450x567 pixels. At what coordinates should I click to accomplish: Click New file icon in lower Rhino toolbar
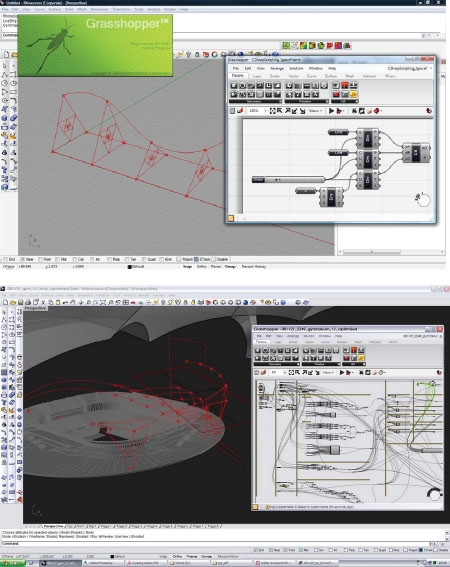point(5,302)
